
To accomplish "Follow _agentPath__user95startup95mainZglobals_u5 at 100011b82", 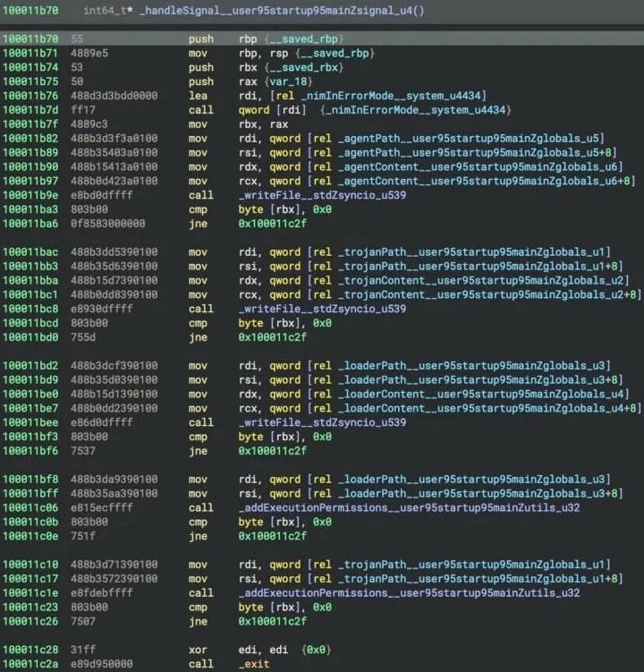I will coord(469,139).
